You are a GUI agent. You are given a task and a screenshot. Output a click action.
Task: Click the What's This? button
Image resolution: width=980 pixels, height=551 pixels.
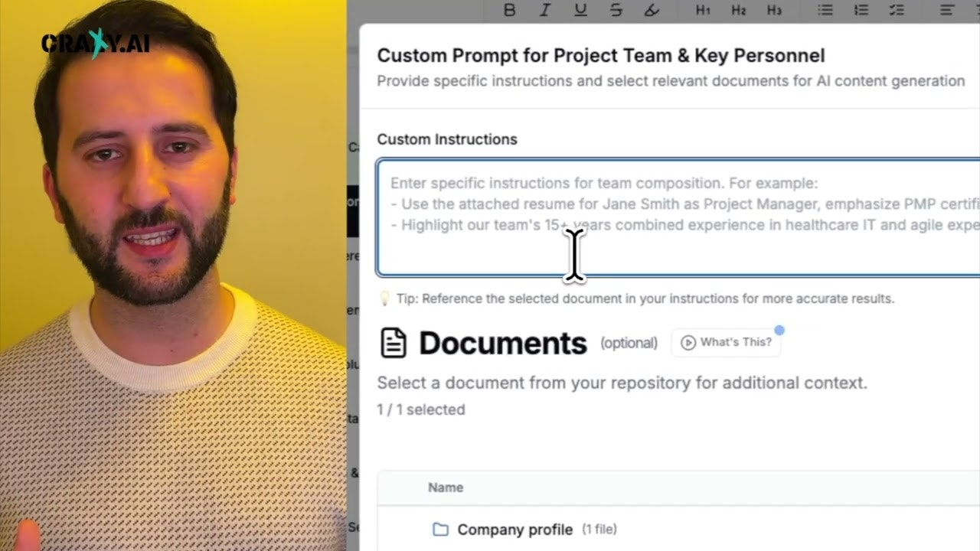[726, 342]
